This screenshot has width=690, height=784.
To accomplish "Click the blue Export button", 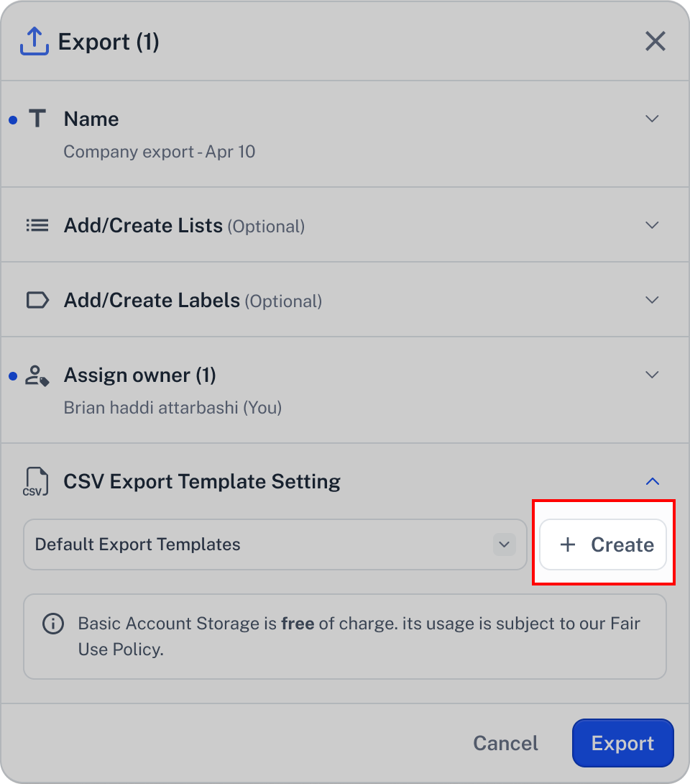I will (x=623, y=743).
